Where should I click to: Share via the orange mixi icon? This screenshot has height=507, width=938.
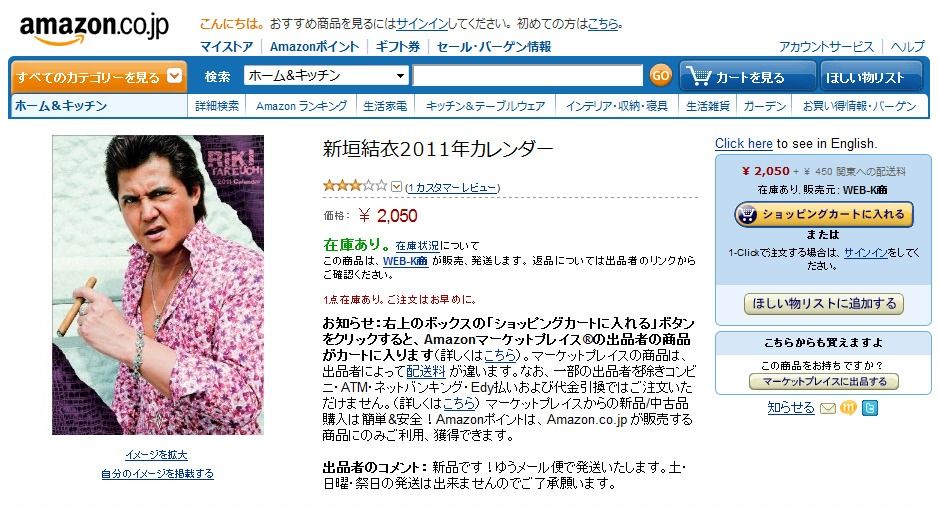tap(848, 408)
